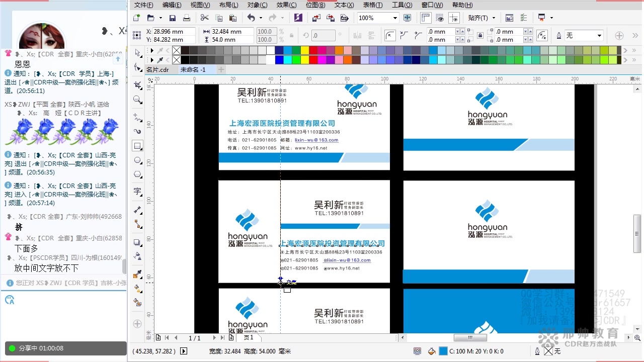Image resolution: width=644 pixels, height=362 pixels.
Task: Select the Shape tool
Action: (x=137, y=67)
